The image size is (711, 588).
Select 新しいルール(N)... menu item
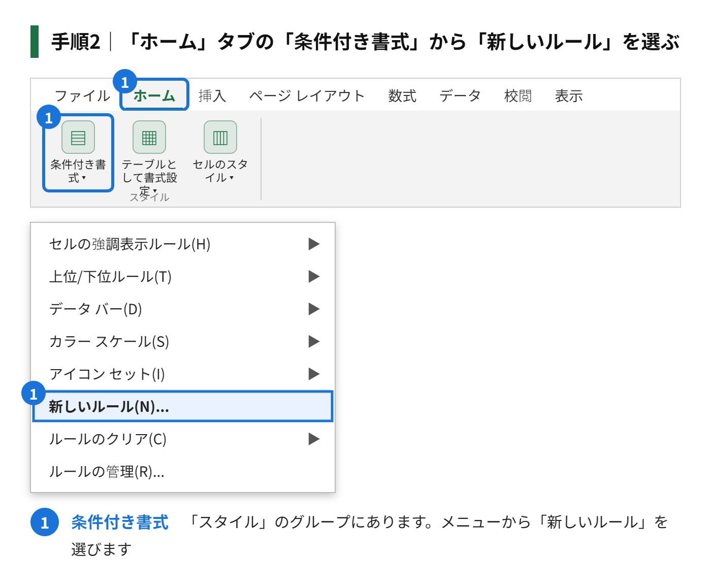pos(183,406)
